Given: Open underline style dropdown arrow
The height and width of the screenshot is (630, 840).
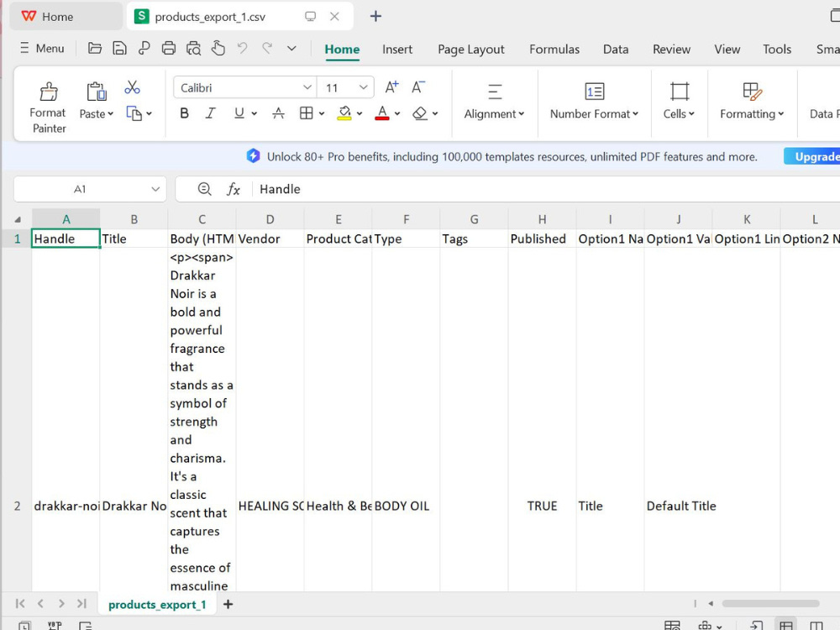Looking at the screenshot, I should [254, 113].
